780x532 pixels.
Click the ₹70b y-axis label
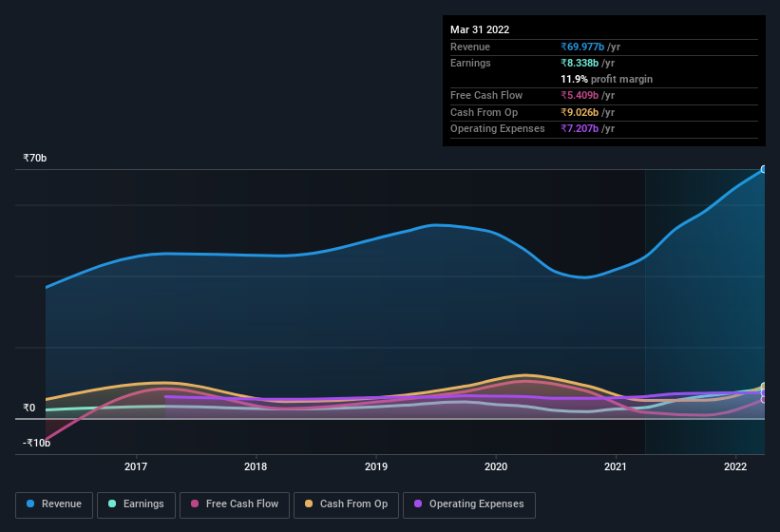pyautogui.click(x=35, y=158)
